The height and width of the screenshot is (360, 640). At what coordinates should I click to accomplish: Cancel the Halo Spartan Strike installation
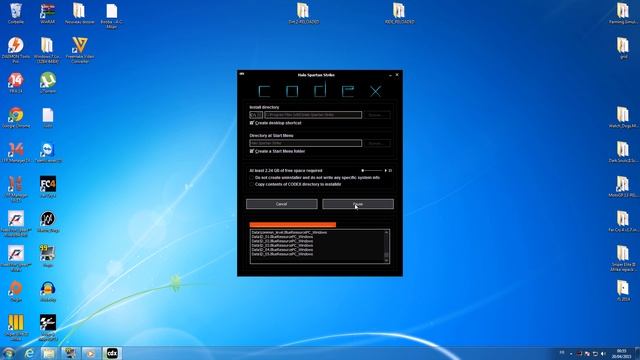coord(282,204)
